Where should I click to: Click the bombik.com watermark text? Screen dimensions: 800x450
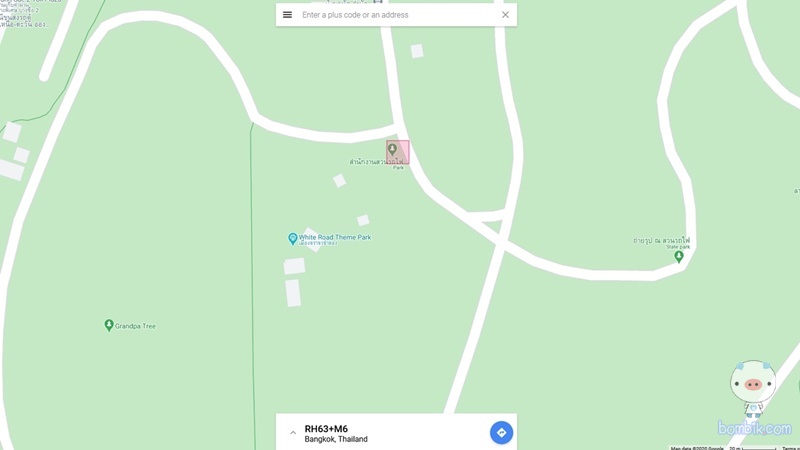tap(755, 428)
